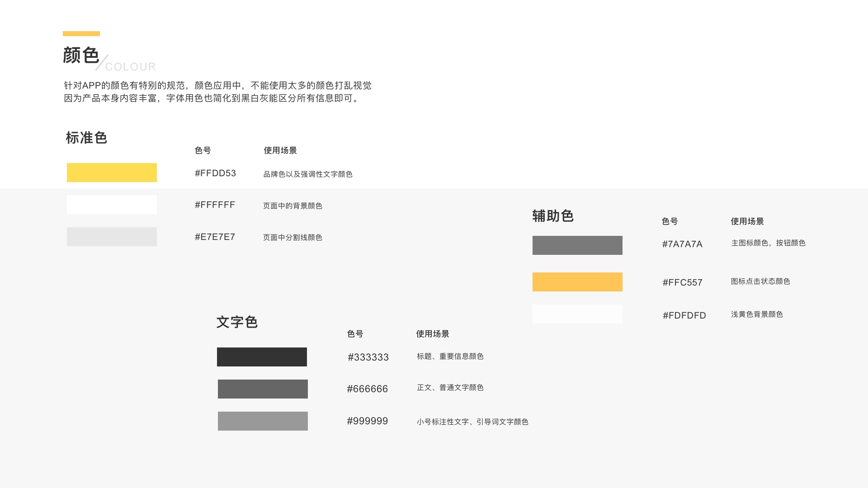The image size is (868, 488).
Task: Click 使用场景 header in 辅助色 section
Action: (x=747, y=221)
